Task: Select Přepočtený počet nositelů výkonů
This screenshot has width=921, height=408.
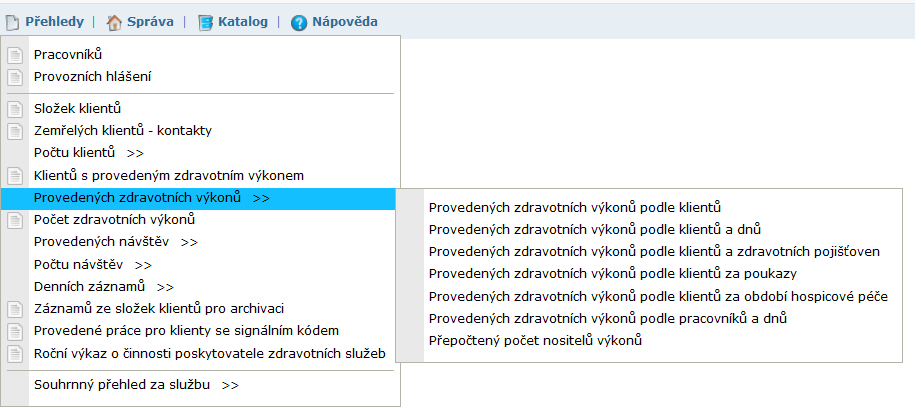Action: [x=535, y=340]
